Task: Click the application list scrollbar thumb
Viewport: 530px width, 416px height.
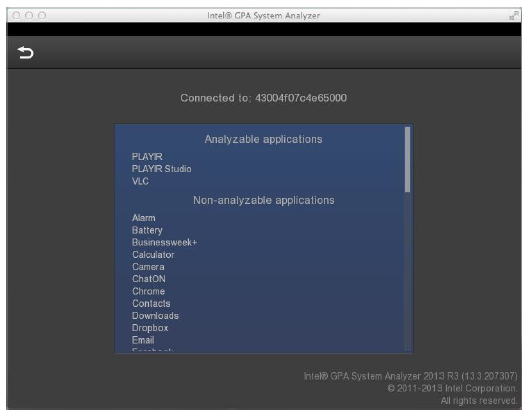Action: [x=407, y=160]
